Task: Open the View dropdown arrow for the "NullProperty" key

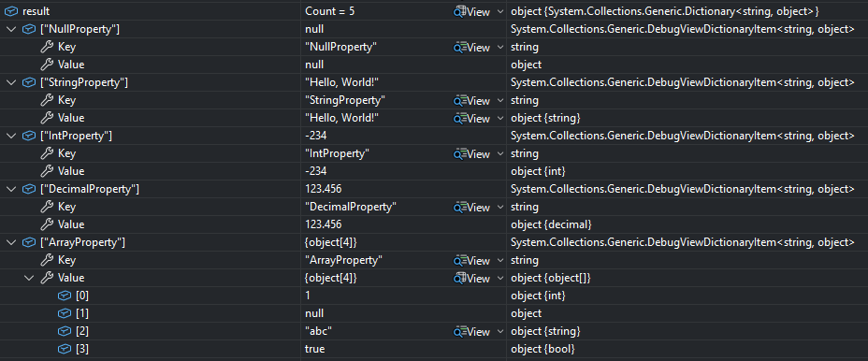Action: coord(500,47)
